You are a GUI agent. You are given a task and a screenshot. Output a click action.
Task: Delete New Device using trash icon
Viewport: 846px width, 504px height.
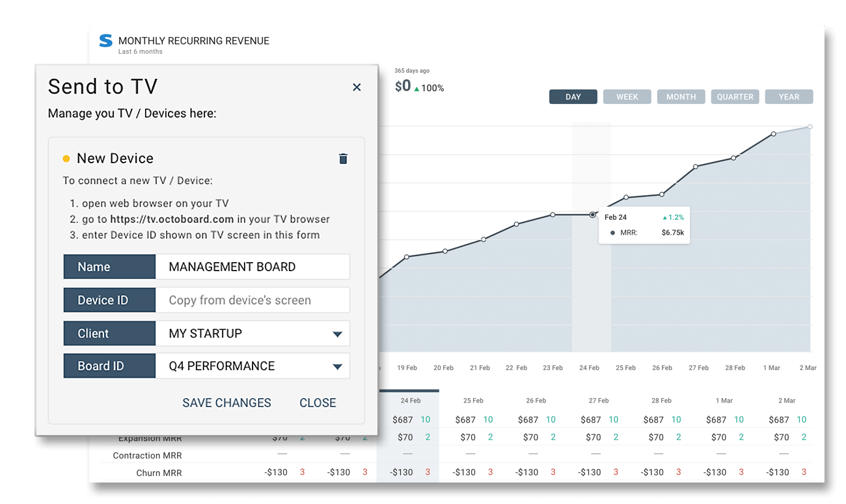click(x=343, y=159)
